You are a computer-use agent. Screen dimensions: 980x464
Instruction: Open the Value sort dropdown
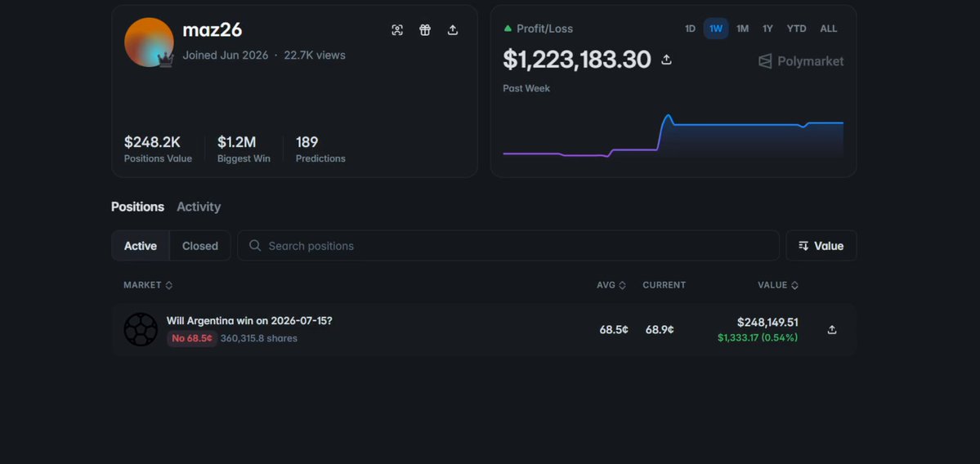[821, 245]
